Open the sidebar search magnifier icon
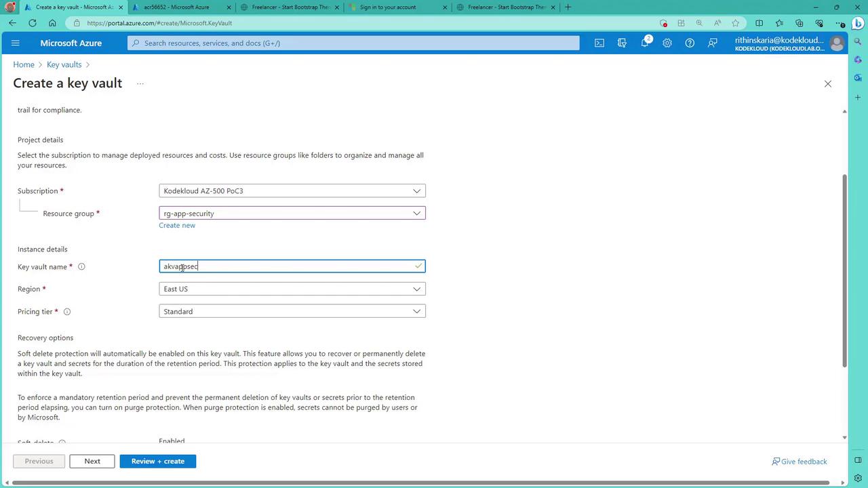The width and height of the screenshot is (868, 488). click(858, 43)
